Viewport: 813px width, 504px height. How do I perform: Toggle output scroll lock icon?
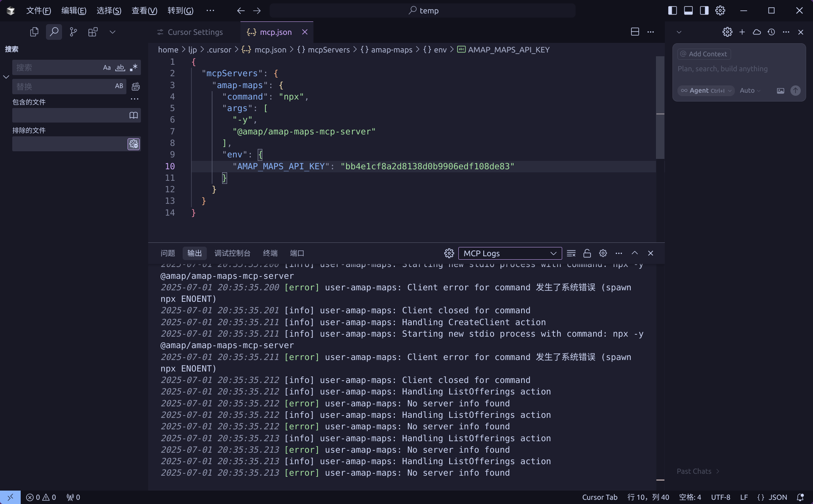point(587,253)
